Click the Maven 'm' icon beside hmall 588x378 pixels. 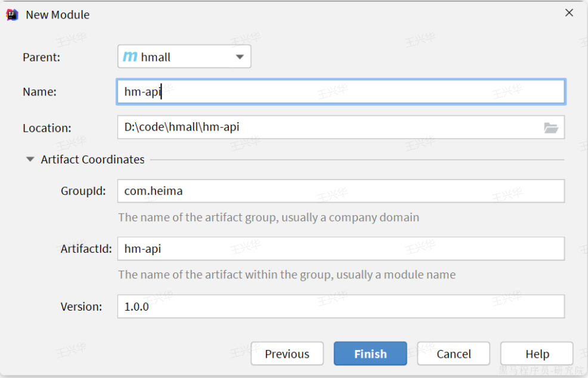pyautogui.click(x=130, y=57)
